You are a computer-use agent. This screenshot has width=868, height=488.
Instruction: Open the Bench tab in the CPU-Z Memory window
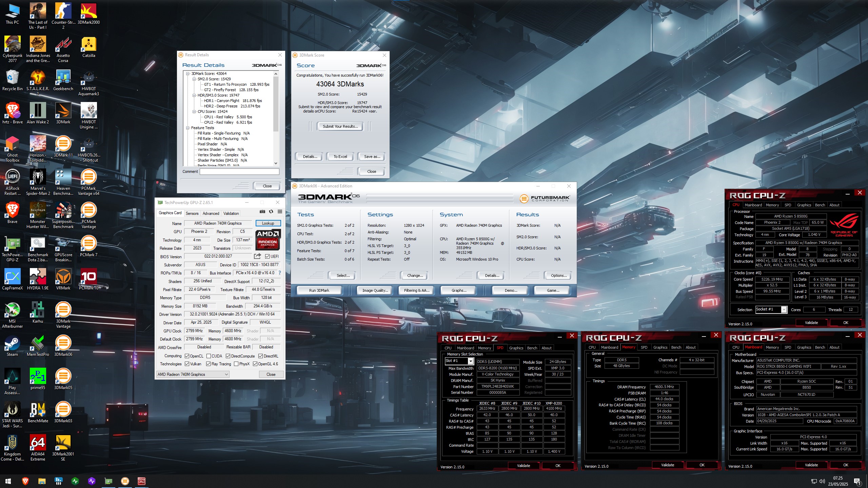point(676,347)
